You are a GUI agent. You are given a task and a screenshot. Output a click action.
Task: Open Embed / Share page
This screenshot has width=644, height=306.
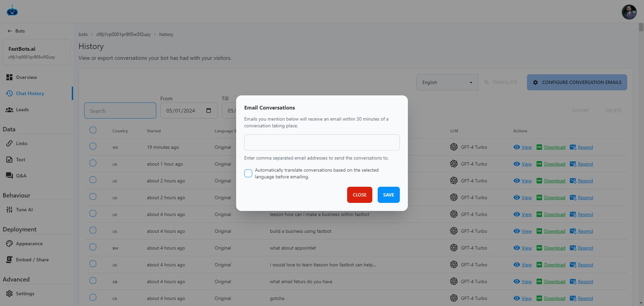coord(36,260)
